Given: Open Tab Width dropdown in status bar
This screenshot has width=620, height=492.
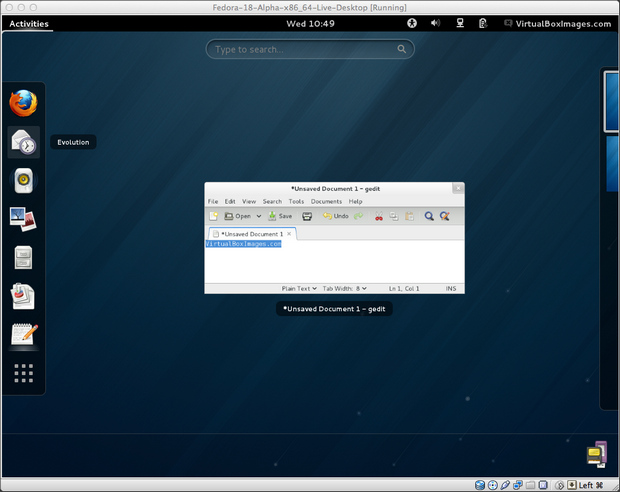Looking at the screenshot, I should pyautogui.click(x=344, y=288).
